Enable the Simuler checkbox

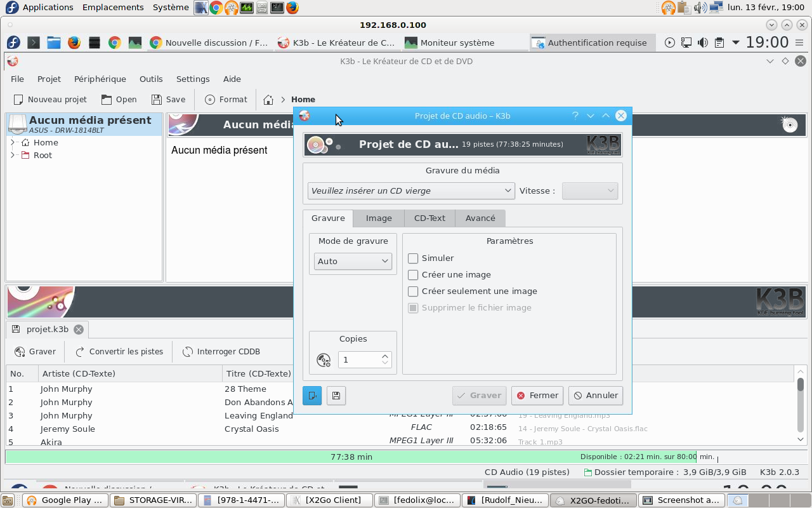(x=413, y=258)
